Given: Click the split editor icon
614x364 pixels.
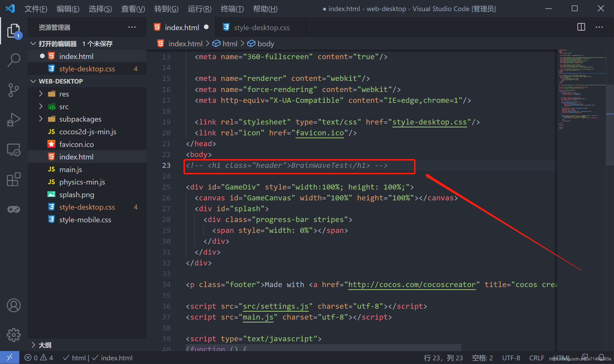Looking at the screenshot, I should pyautogui.click(x=581, y=27).
